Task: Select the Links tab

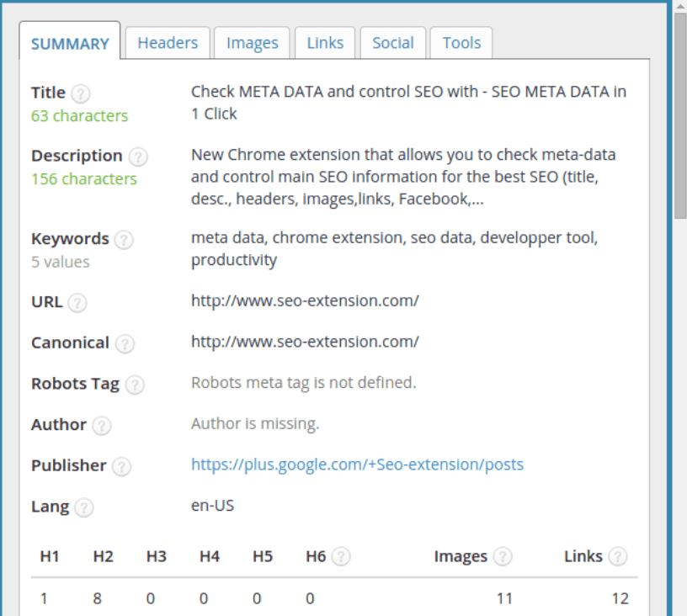Action: [325, 43]
